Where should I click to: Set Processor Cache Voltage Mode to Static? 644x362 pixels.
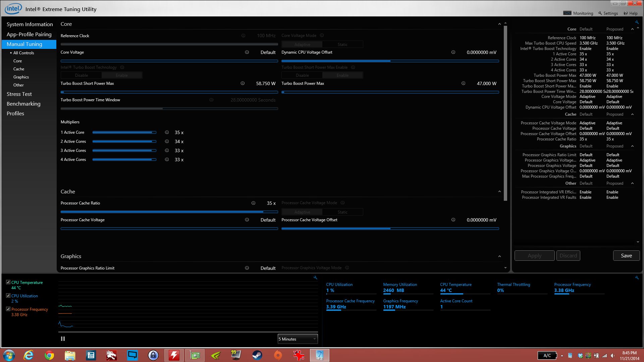[x=342, y=212]
